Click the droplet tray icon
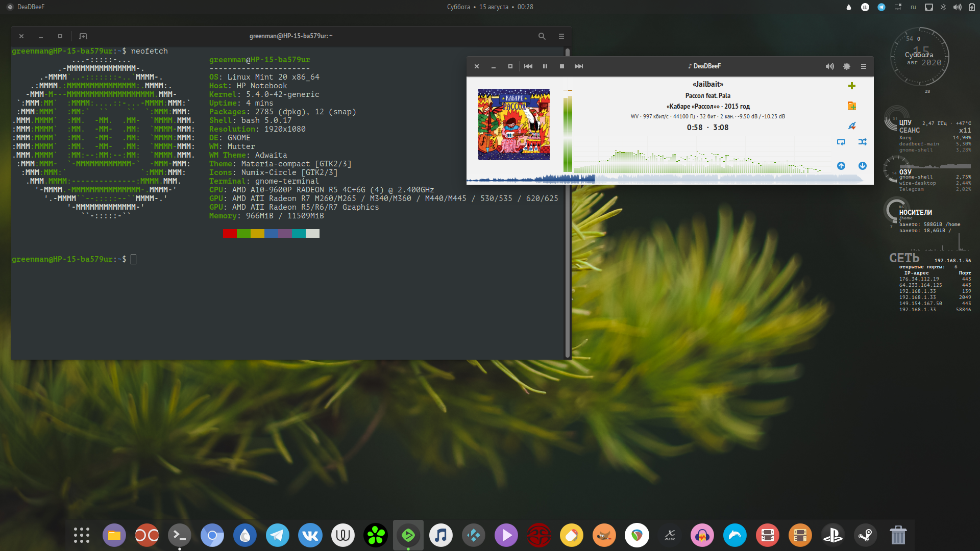The width and height of the screenshot is (980, 551). click(849, 7)
